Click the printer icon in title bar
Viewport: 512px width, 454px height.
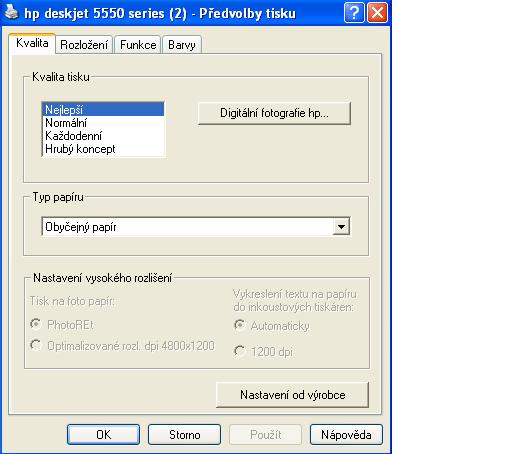coord(11,12)
